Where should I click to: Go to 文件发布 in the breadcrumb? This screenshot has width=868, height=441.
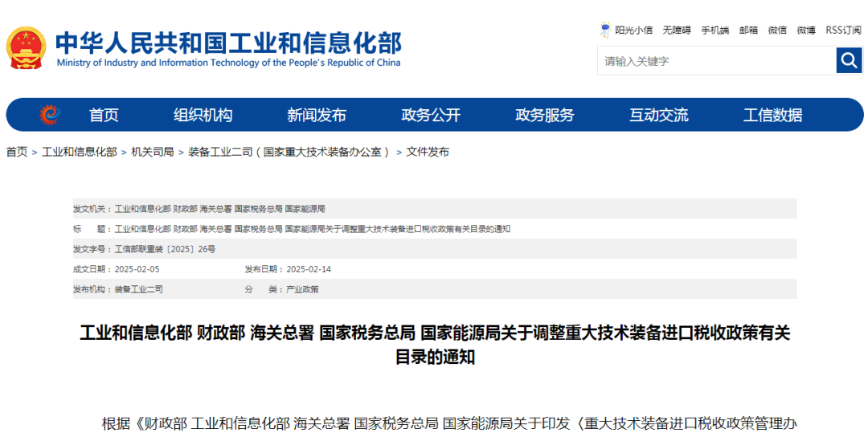pyautogui.click(x=428, y=152)
